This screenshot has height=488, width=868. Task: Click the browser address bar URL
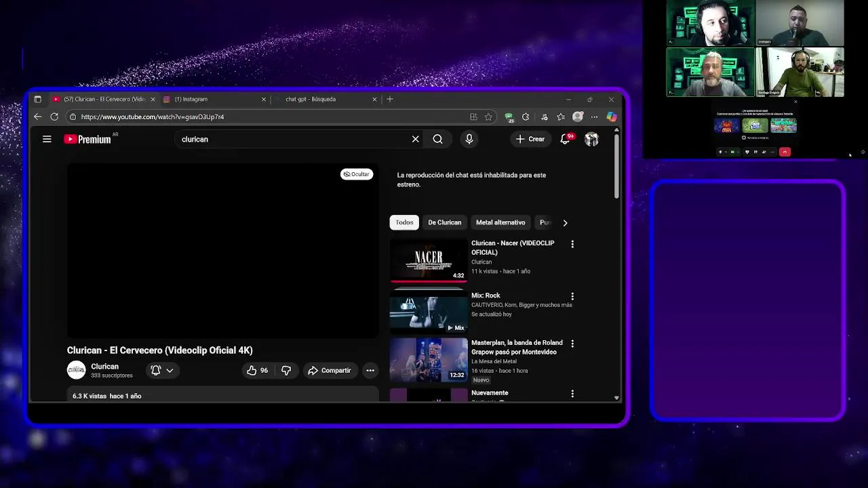click(153, 117)
